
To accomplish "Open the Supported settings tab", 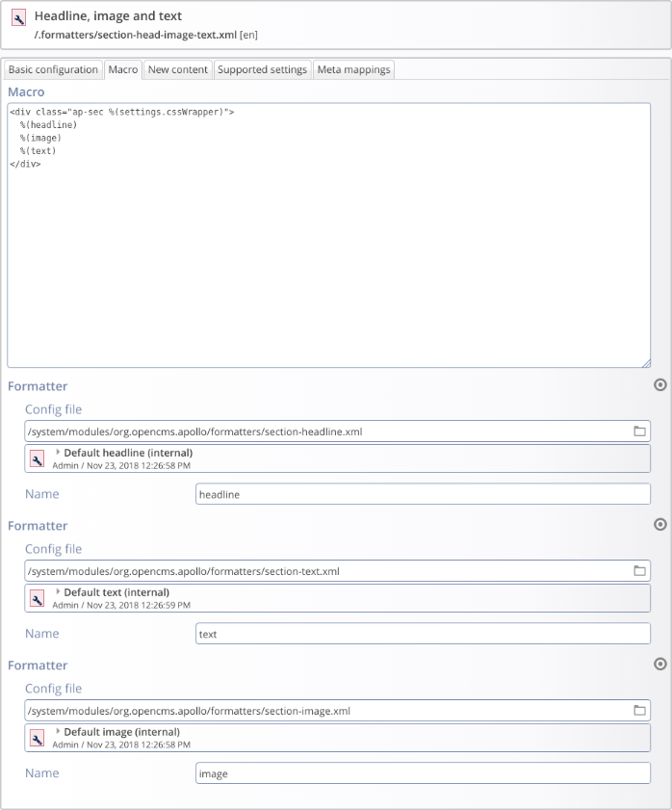I will coord(262,69).
